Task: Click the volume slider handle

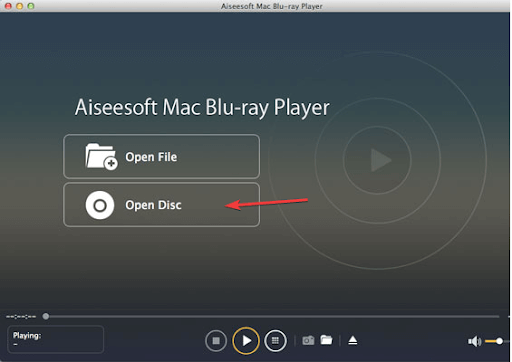Action: (499, 341)
